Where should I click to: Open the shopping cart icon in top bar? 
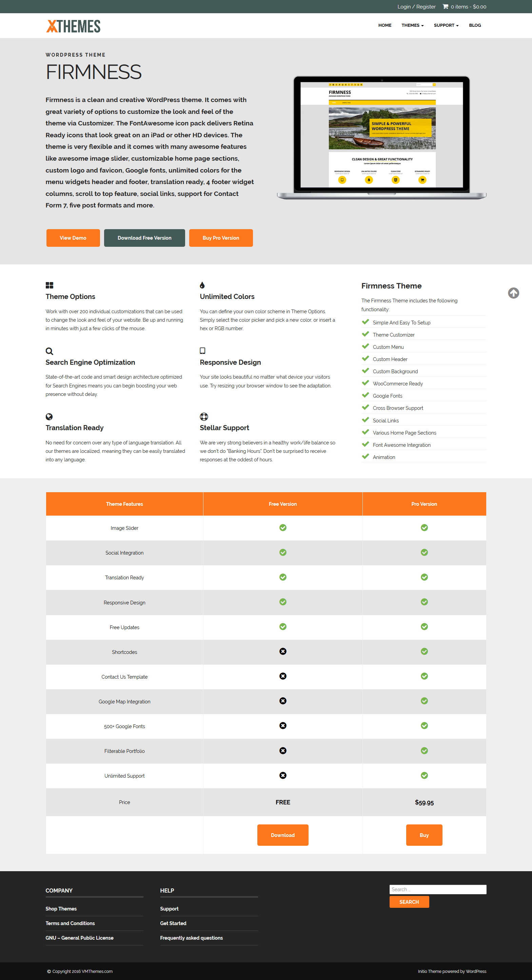(x=445, y=6)
